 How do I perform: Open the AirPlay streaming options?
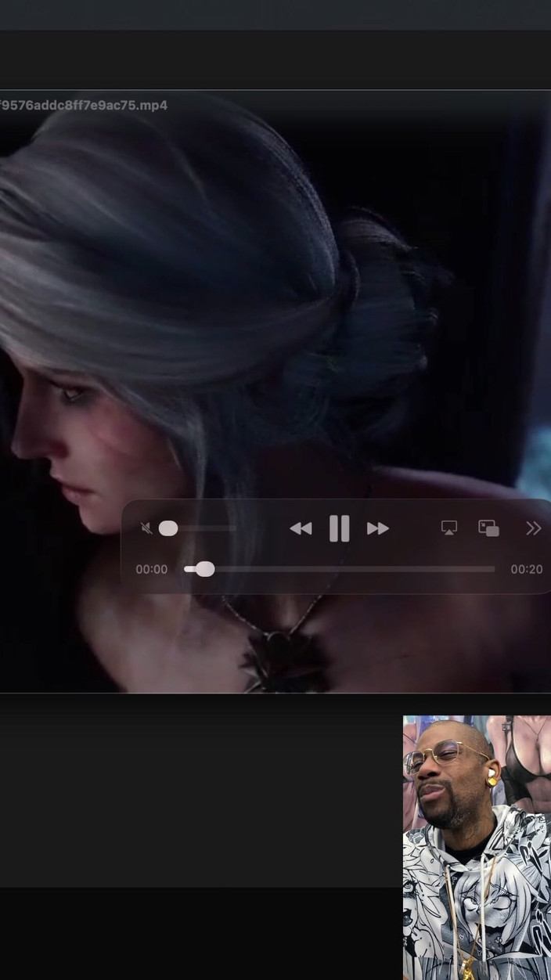coord(448,528)
